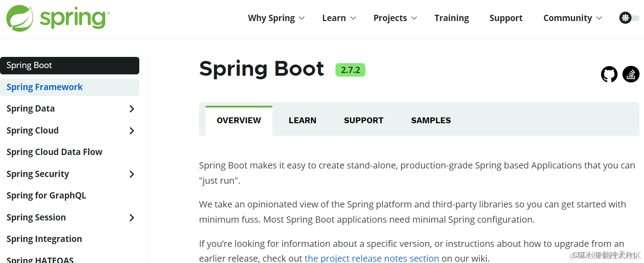Open the Community dropdown menu
The image size is (644, 263).
tap(573, 18)
